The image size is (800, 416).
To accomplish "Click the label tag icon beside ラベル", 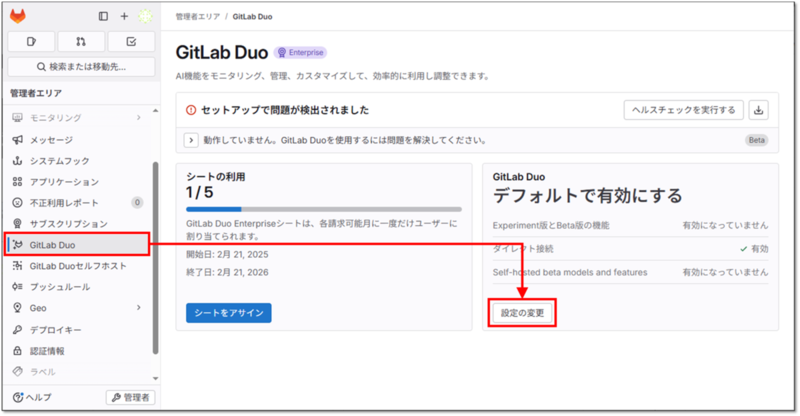I will pyautogui.click(x=17, y=372).
